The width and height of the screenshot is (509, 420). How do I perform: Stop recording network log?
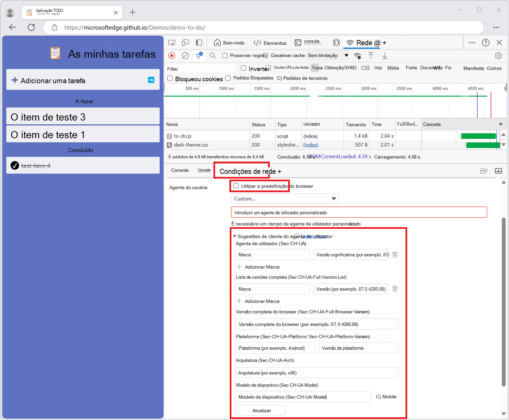click(x=172, y=55)
